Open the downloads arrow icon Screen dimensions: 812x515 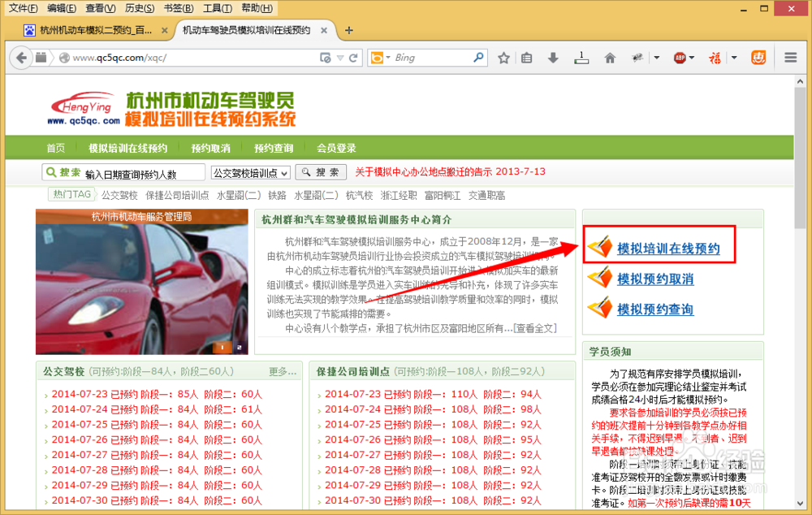pos(553,58)
